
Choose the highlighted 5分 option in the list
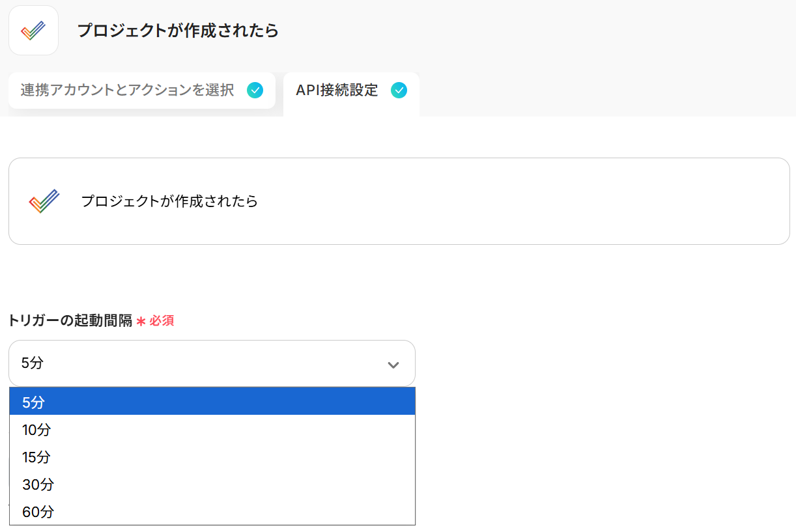click(x=33, y=402)
